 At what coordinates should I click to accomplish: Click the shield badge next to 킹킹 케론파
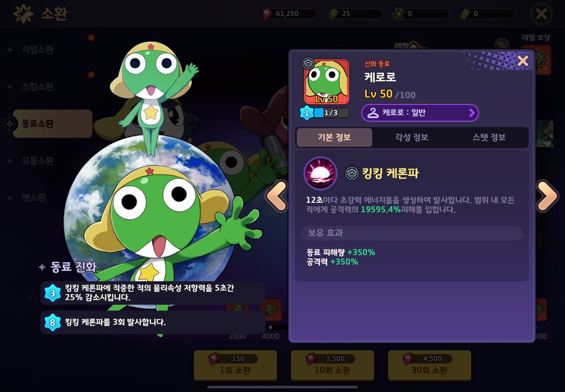[x=352, y=173]
